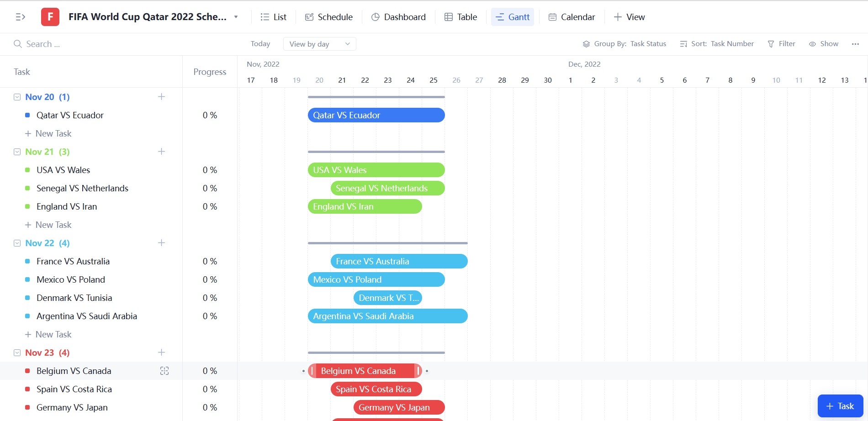Open the project title dropdown arrow
Viewport: 868px width, 421px height.
[236, 17]
